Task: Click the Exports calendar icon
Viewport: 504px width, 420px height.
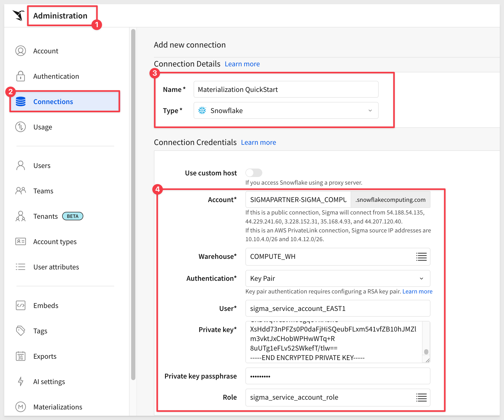Action: pyautogui.click(x=21, y=356)
